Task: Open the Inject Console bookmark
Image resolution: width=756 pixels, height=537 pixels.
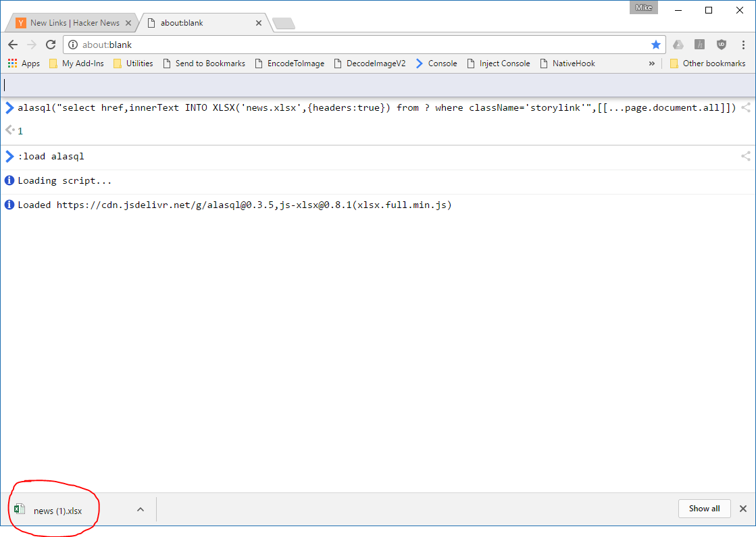Action: click(x=504, y=63)
